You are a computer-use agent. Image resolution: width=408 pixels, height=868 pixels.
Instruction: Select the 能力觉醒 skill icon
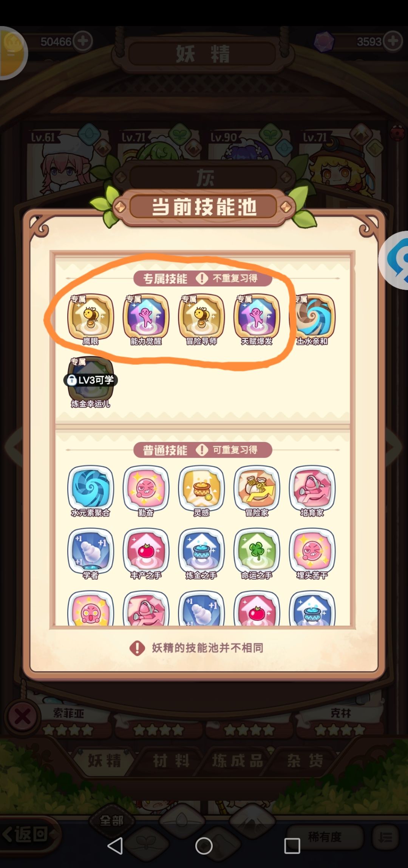point(146,317)
